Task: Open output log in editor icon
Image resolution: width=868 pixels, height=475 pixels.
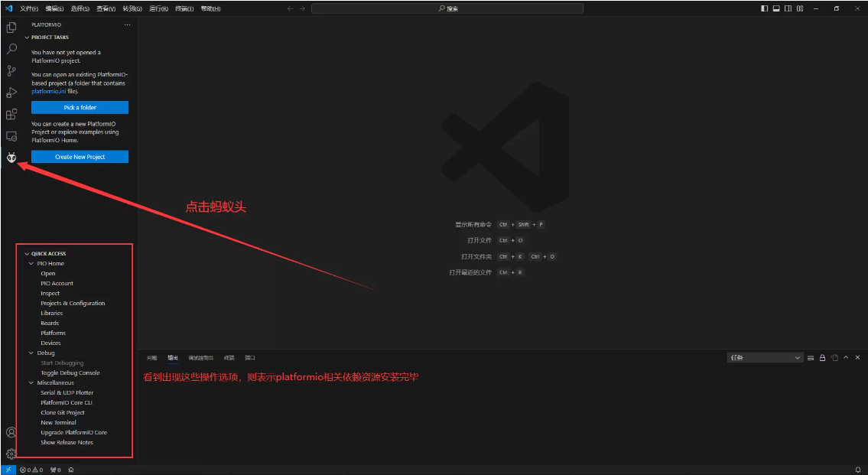Action: 834,358
